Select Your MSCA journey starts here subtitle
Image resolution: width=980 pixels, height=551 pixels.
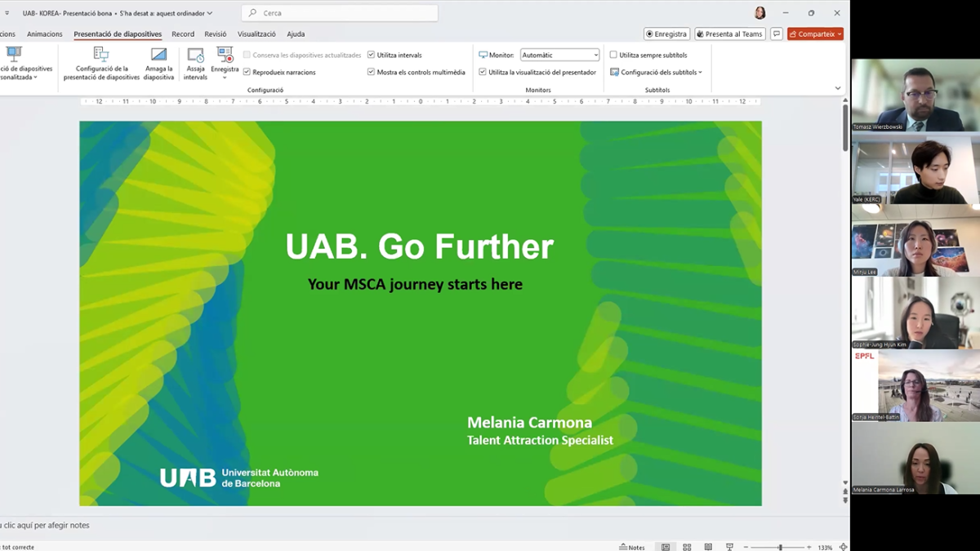pos(415,284)
